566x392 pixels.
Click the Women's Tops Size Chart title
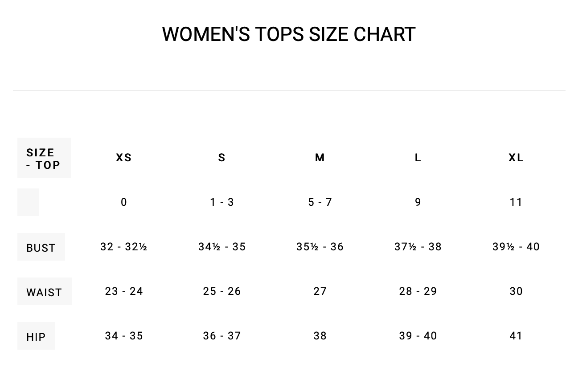(288, 34)
